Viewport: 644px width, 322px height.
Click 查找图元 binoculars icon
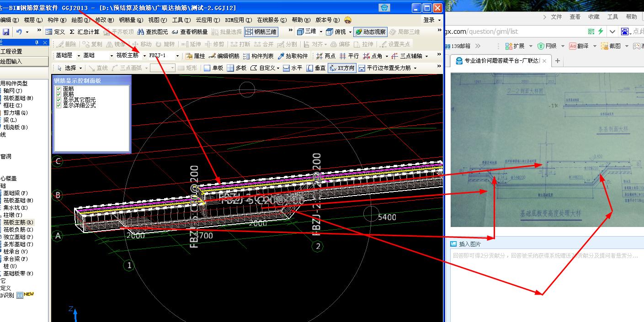click(x=152, y=32)
